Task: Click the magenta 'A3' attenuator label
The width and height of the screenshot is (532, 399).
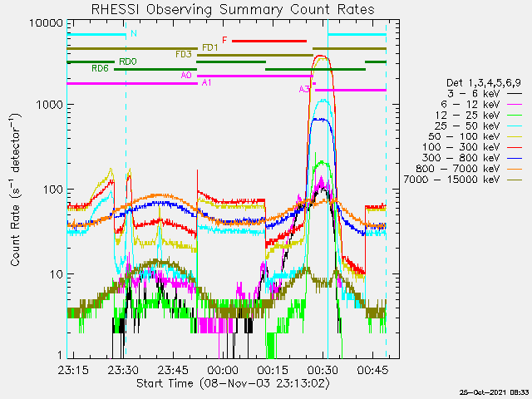Action: pos(304,89)
